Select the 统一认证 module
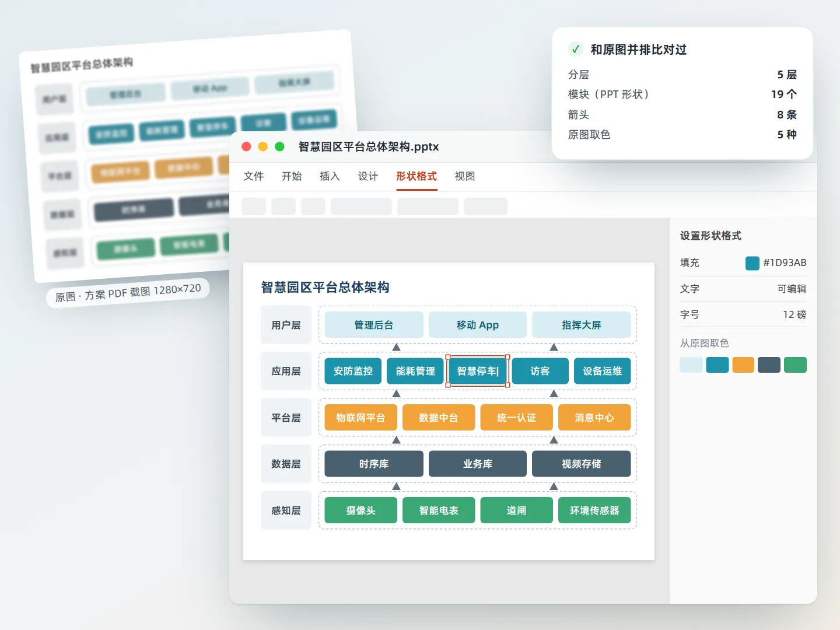Screen dimensions: 840x630 click(x=516, y=418)
